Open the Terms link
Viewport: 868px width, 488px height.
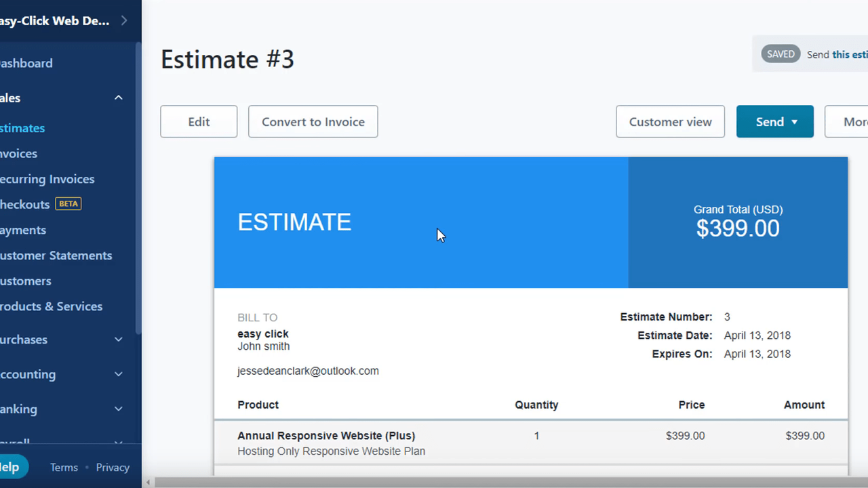tap(64, 467)
